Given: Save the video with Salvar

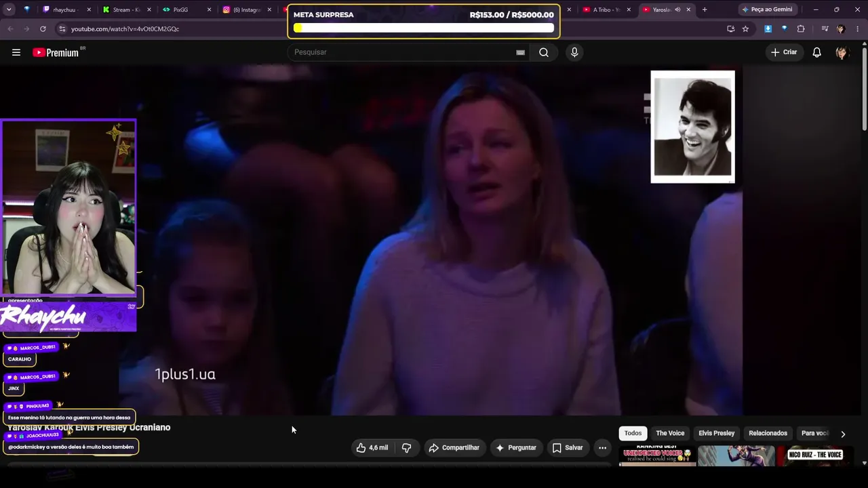Looking at the screenshot, I should click(568, 447).
